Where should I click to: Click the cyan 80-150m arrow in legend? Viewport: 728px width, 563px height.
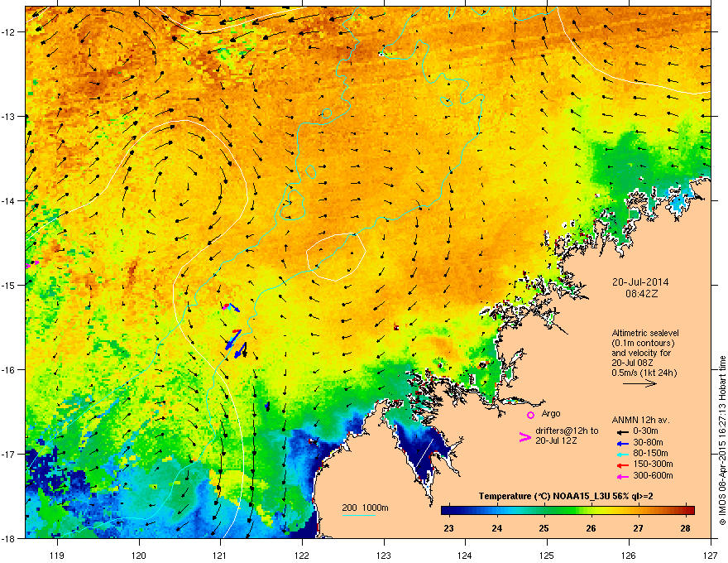click(x=622, y=454)
